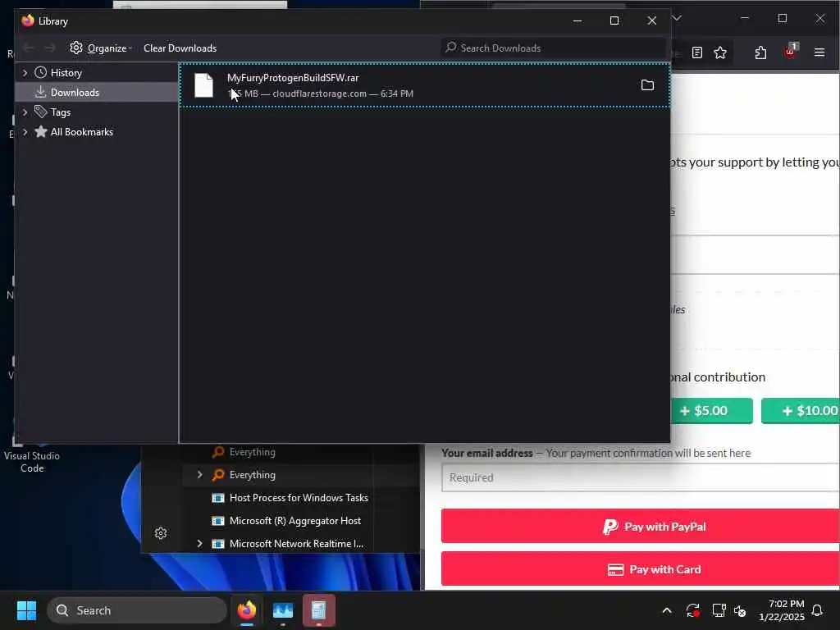This screenshot has height=630, width=840.
Task: Click the uBlock Origin extension icon
Action: pyautogui.click(x=791, y=52)
